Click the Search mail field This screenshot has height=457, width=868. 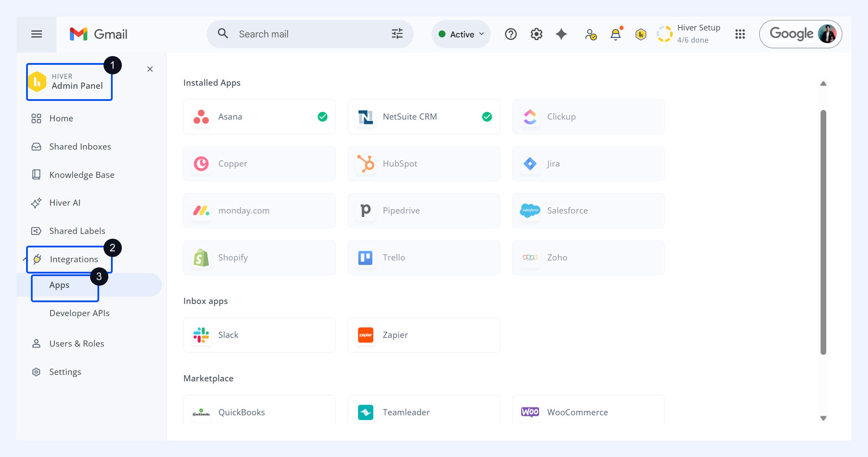310,34
